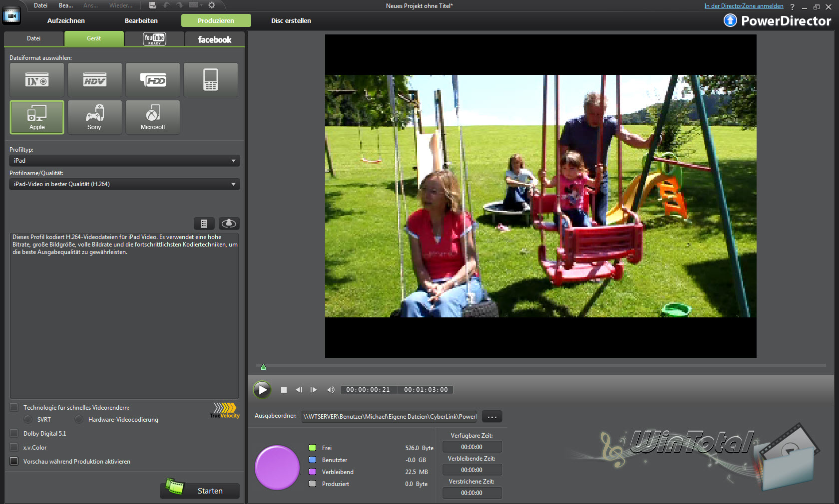Switch to the YouTube tab
839x504 pixels.
[154, 39]
